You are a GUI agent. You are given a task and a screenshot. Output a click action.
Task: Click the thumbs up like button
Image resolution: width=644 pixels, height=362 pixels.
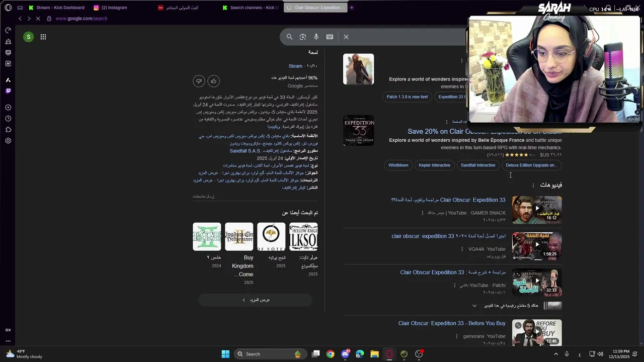point(214,81)
